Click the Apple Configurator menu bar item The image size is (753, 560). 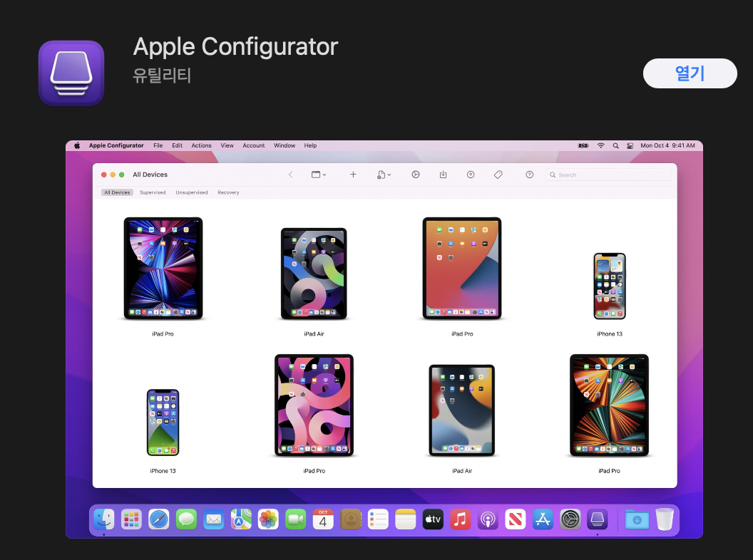[x=116, y=145]
